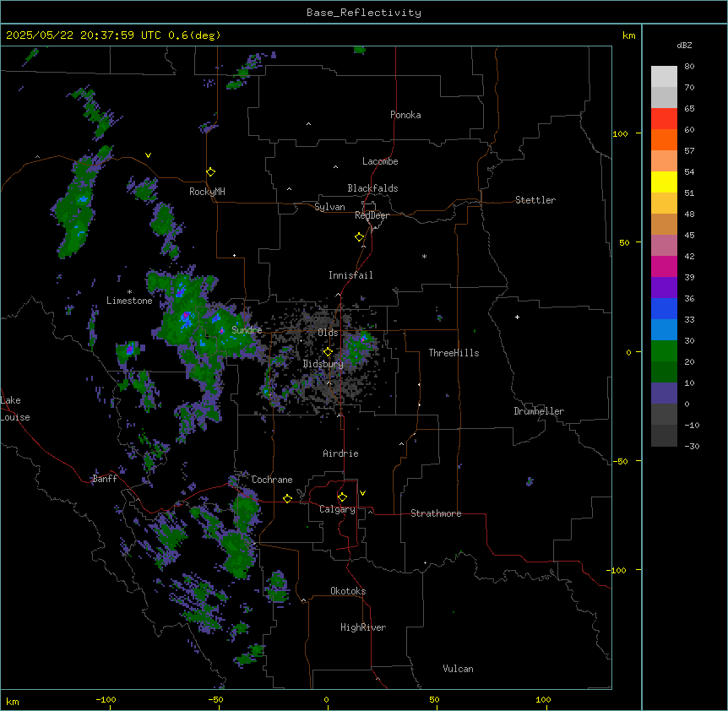Click the -50 tick label on bottom axis
Viewport: 728px width, 711px height.
coord(215,699)
